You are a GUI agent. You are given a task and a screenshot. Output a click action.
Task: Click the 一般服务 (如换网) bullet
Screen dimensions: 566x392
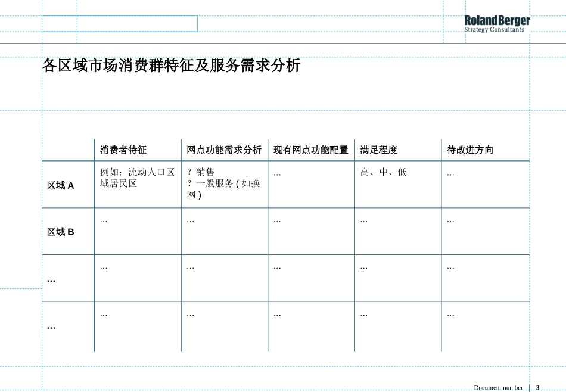(223, 189)
